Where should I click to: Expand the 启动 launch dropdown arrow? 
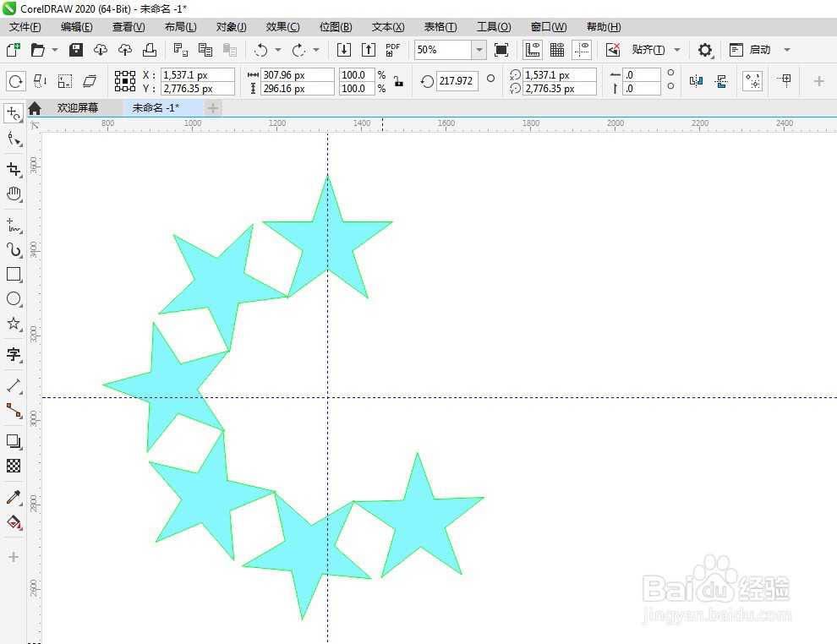coord(787,50)
